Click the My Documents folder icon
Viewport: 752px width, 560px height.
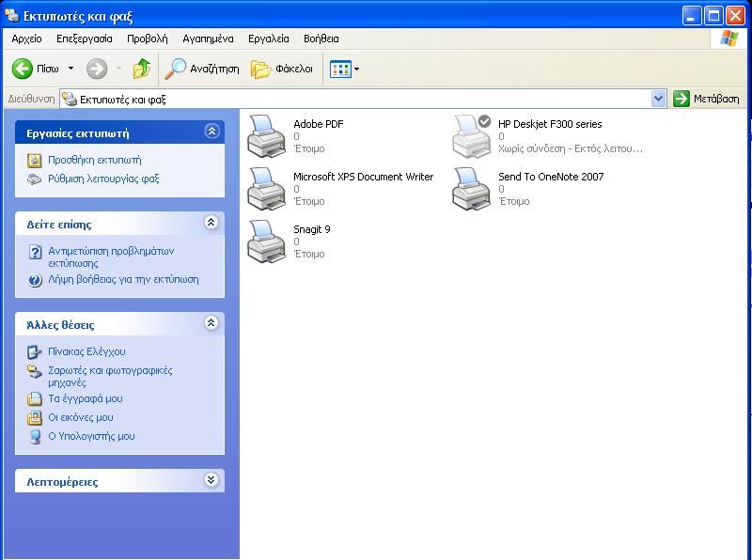tap(35, 399)
